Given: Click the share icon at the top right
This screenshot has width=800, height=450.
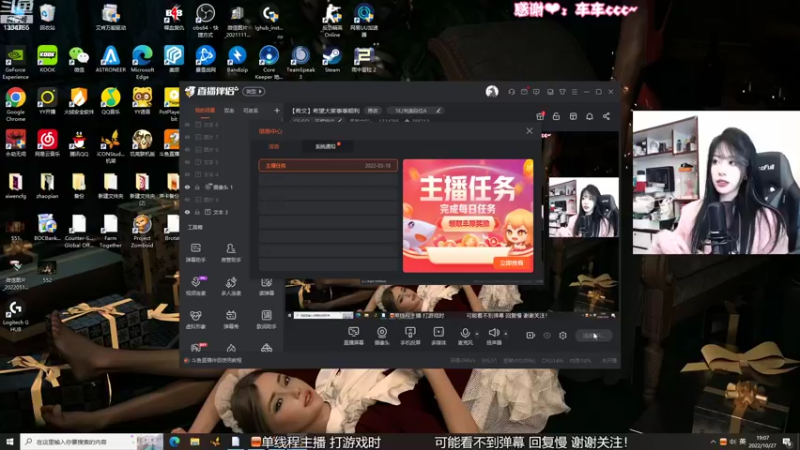Looking at the screenshot, I should [x=606, y=116].
